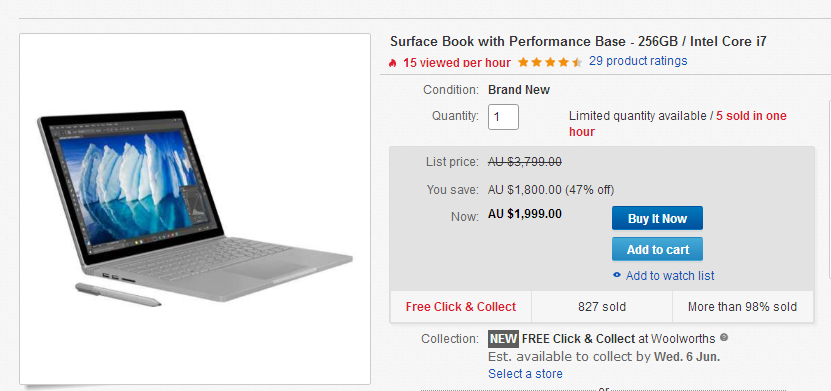The image size is (831, 391).
Task: Click the orange star rating icons
Action: 550,63
